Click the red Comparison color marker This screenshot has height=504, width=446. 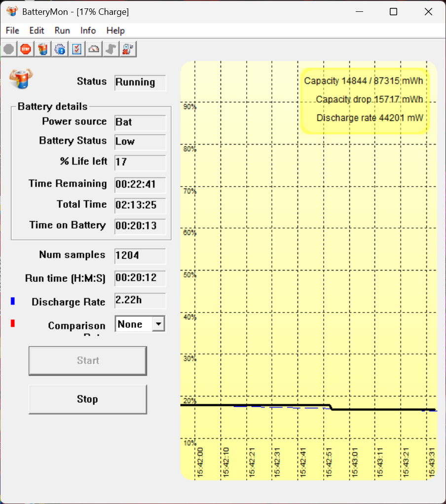pos(13,323)
